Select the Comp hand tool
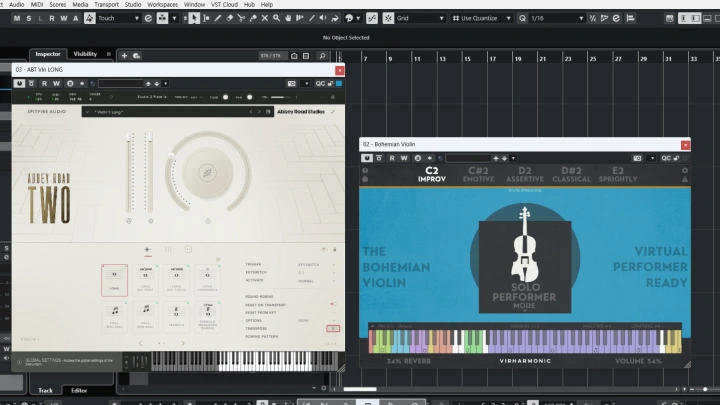Image resolution: width=720 pixels, height=405 pixels. 288,18
